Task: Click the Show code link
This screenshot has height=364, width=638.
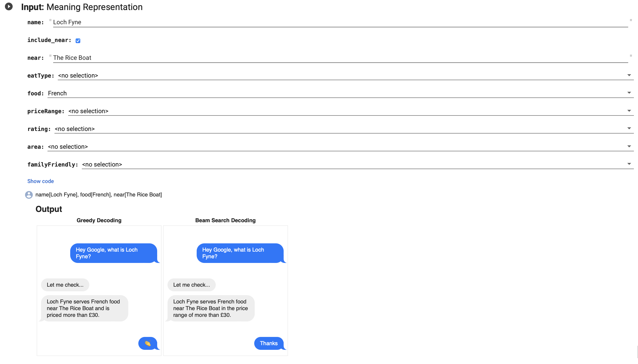Action: pos(40,181)
